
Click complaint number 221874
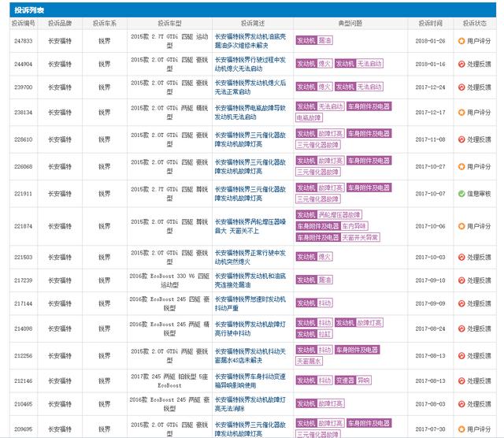pos(24,226)
